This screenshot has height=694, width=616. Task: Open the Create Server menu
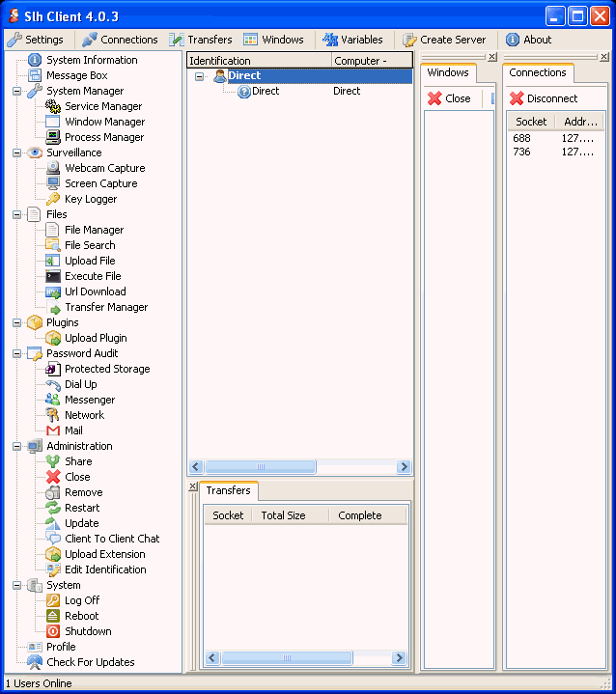pyautogui.click(x=443, y=40)
